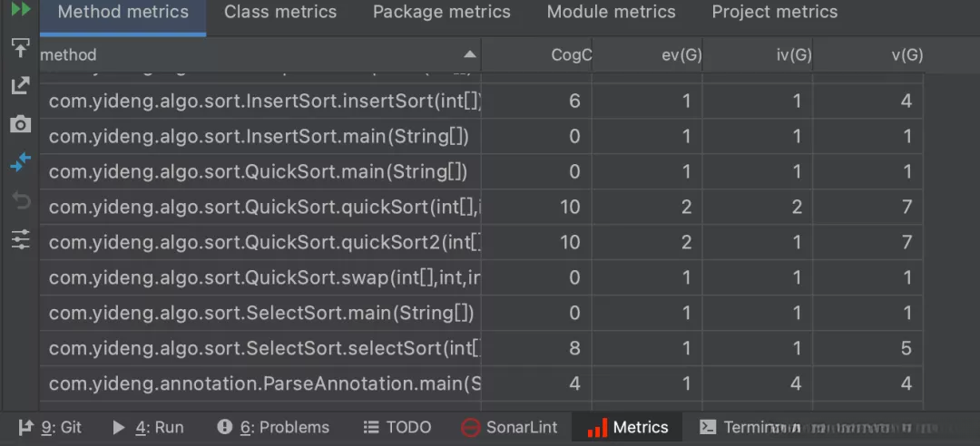Open the TODO tool window
The image size is (980, 446).
397,427
